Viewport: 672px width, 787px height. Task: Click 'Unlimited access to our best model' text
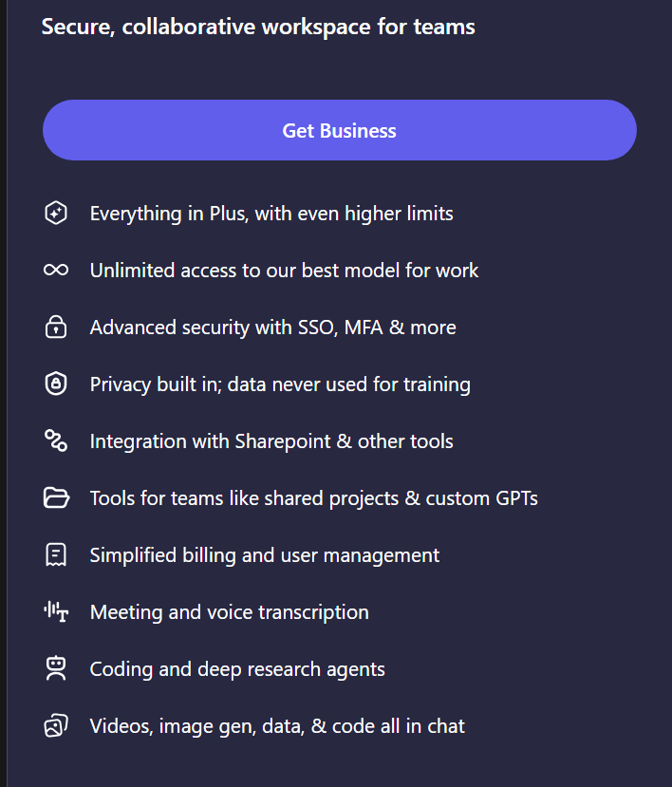click(284, 271)
